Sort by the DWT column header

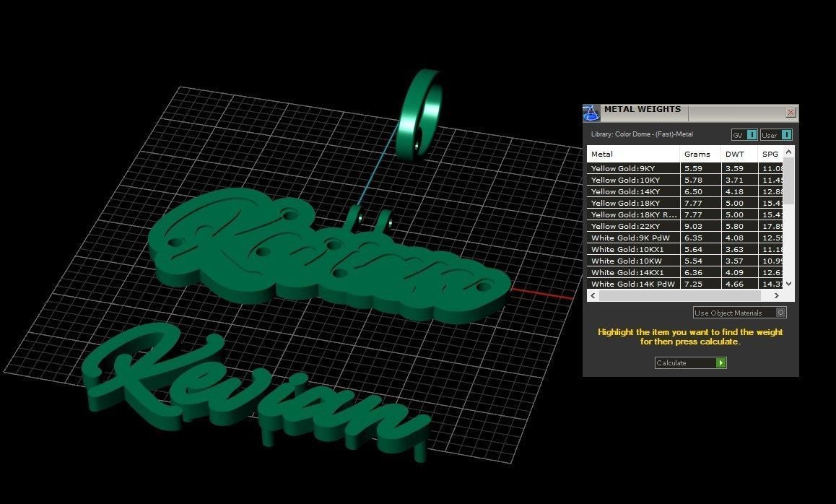[x=739, y=154]
